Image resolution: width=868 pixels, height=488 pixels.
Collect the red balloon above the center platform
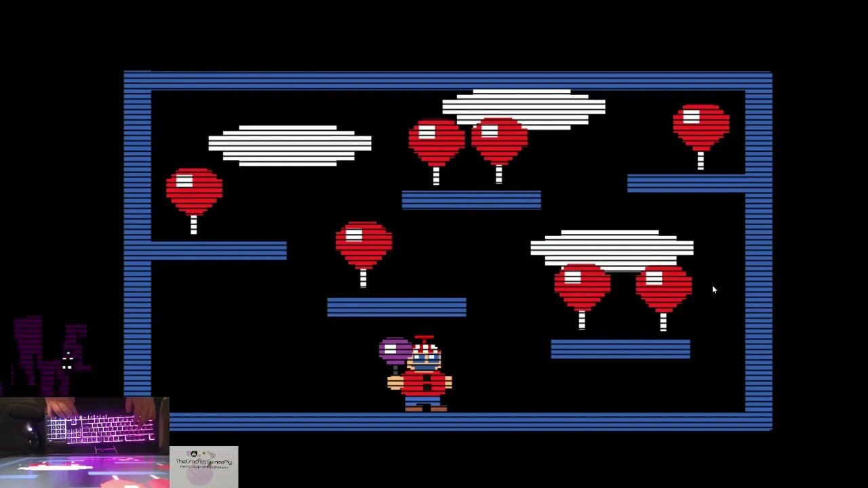pyautogui.click(x=363, y=254)
